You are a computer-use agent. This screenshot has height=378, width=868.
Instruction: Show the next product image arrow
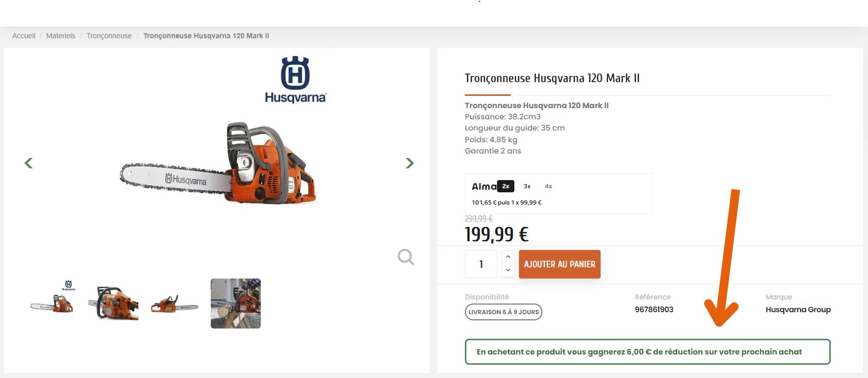(409, 163)
